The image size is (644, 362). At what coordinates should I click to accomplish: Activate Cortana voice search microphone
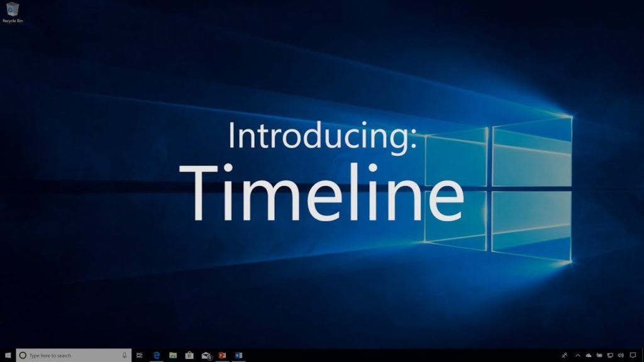(124, 355)
